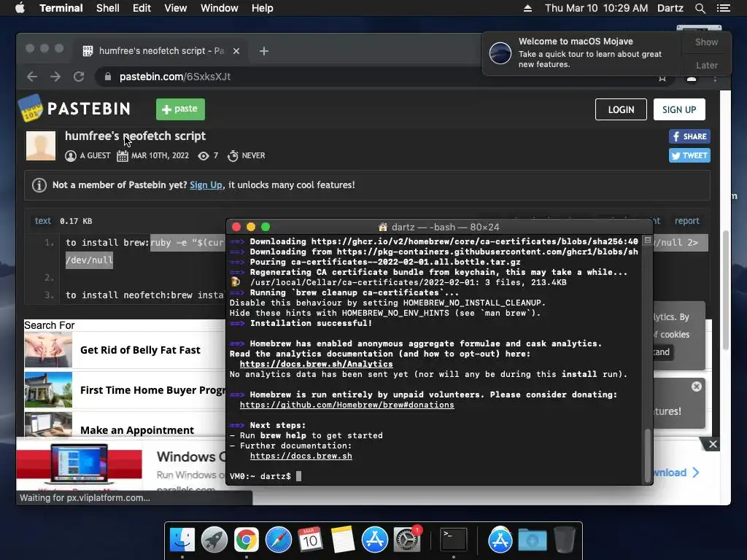Open the Terminal app menu
The image size is (747, 560).
[61, 8]
